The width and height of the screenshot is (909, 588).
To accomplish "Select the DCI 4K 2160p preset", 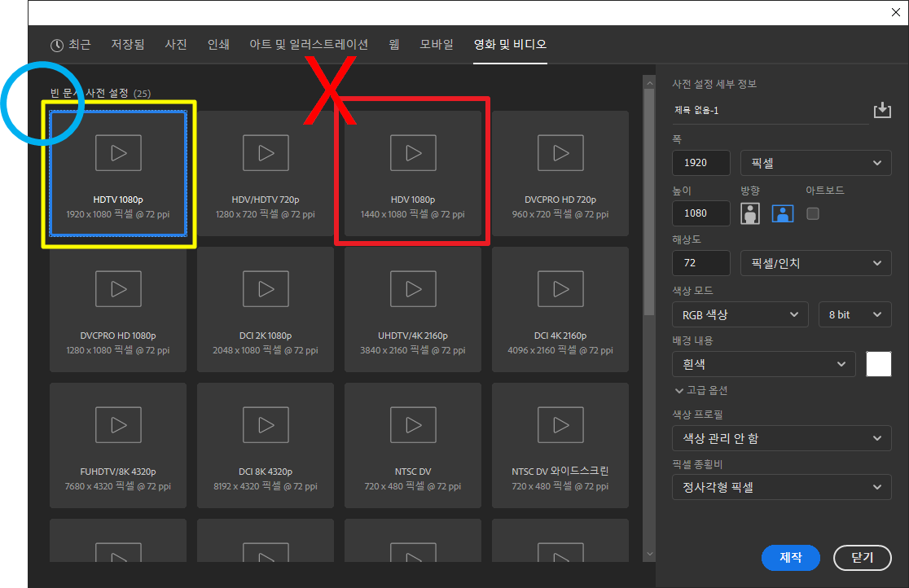I will (x=560, y=309).
